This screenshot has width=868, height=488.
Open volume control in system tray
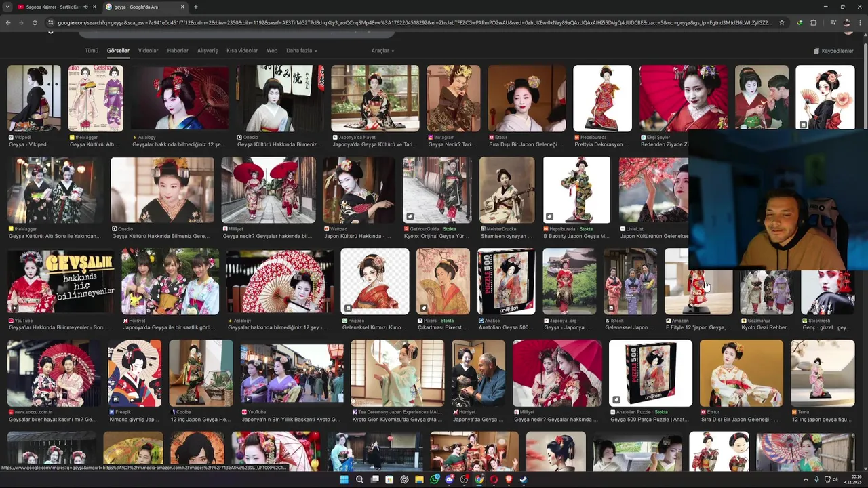(835, 480)
